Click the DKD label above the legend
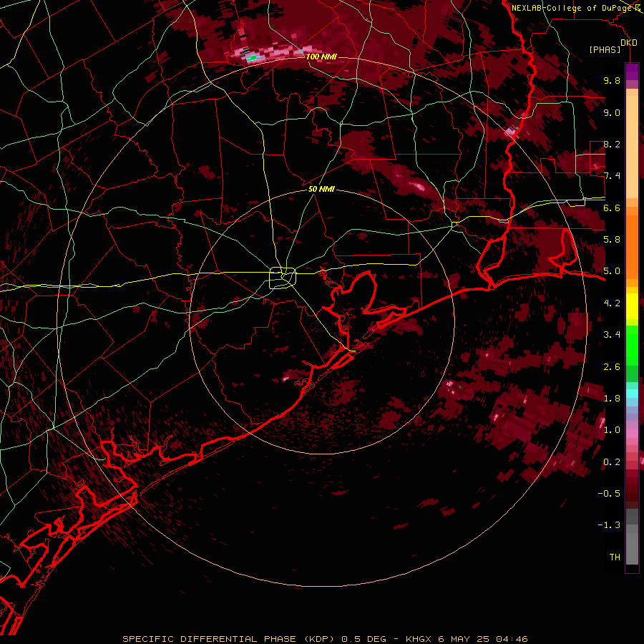Screen dimensions: 644x644 pos(629,43)
